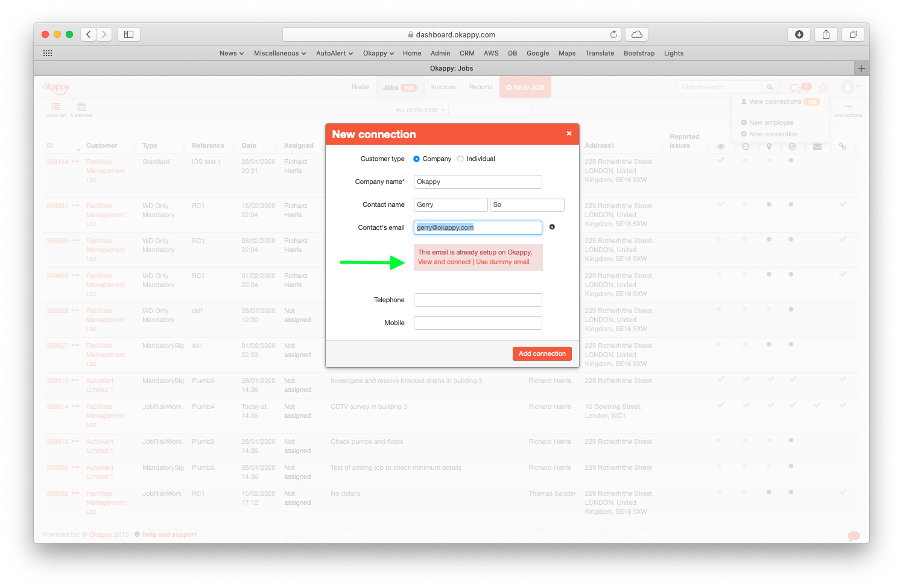Open the Jobs list view icon
This screenshot has width=903, height=588.
tap(56, 107)
